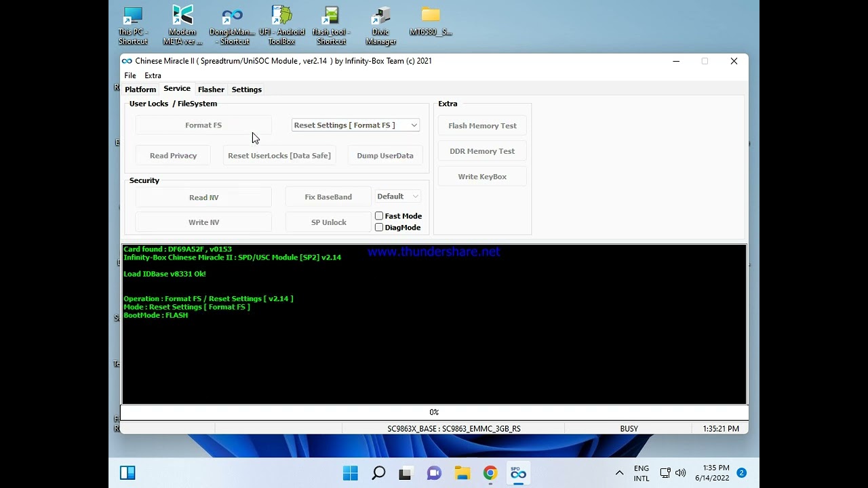Select Infinity SPD app on taskbar
The image size is (868, 488).
pyautogui.click(x=518, y=473)
